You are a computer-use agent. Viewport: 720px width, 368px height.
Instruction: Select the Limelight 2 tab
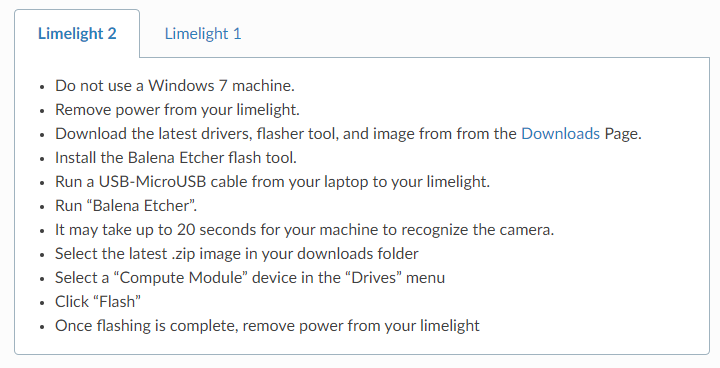(77, 34)
